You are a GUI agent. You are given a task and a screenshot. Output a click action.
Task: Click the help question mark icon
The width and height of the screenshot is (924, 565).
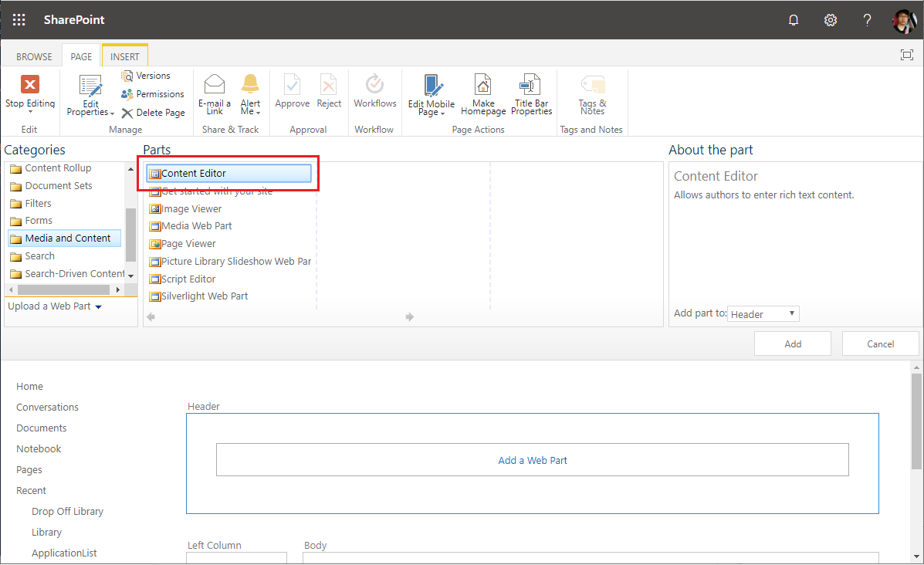tap(867, 20)
